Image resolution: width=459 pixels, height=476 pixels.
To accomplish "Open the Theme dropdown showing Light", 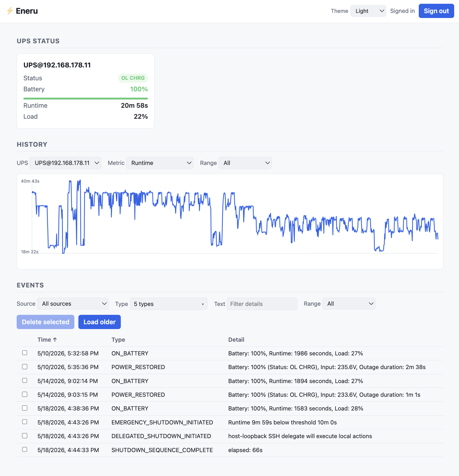I will [x=368, y=11].
